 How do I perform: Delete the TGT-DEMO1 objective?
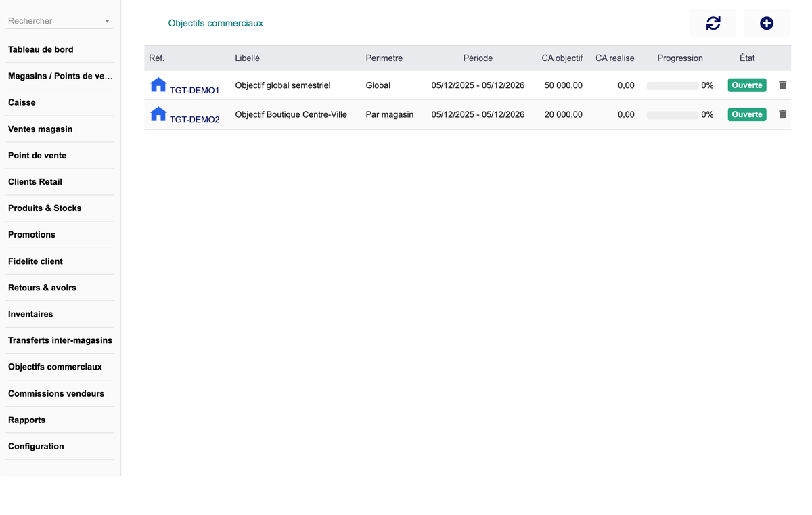(x=783, y=85)
